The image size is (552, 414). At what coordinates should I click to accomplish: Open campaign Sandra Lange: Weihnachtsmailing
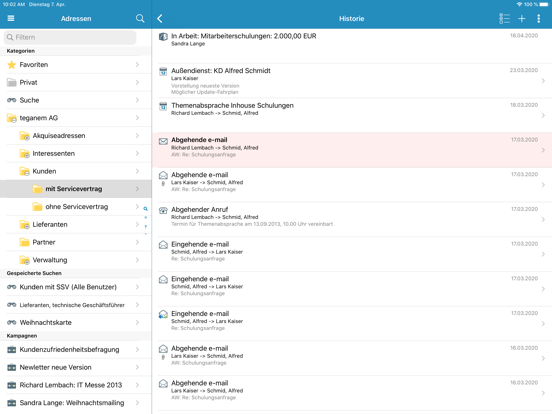[x=76, y=403]
